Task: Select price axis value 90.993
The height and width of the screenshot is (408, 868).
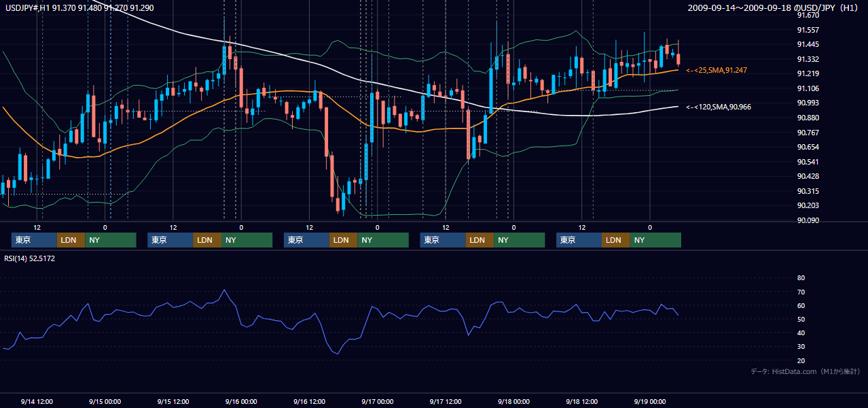Action: (807, 103)
